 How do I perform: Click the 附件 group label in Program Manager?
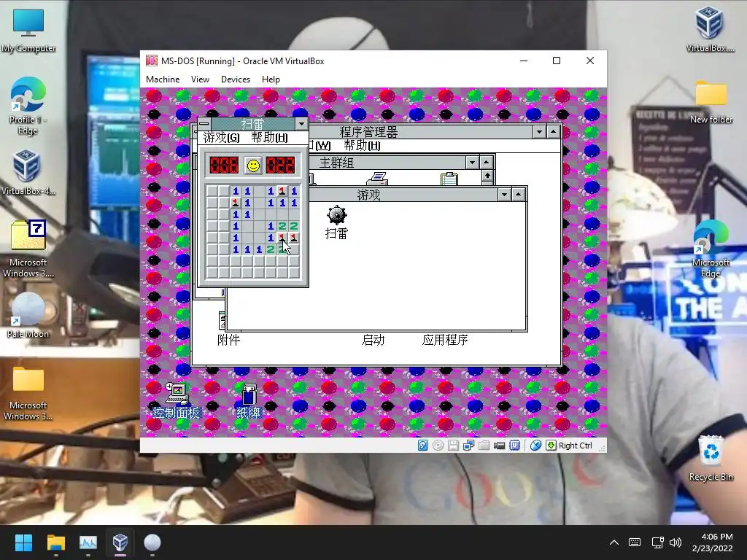228,340
